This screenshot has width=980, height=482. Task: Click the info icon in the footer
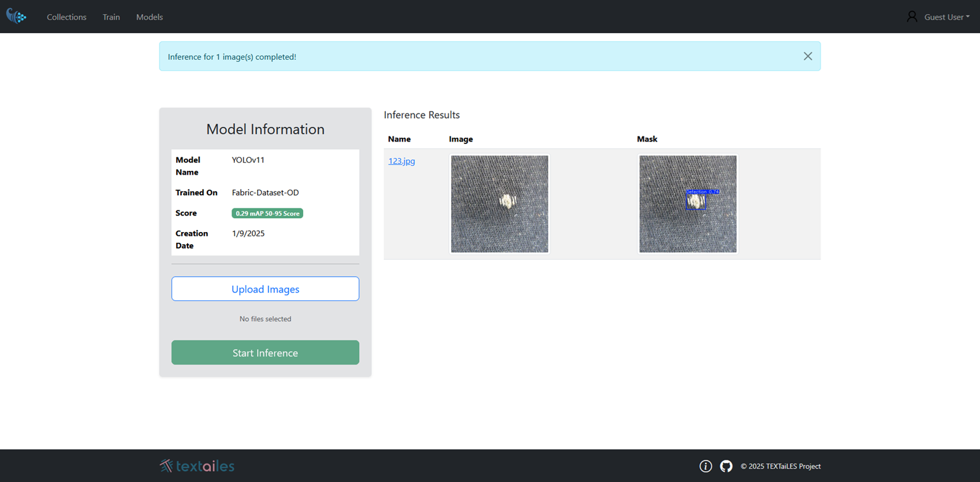coord(706,466)
